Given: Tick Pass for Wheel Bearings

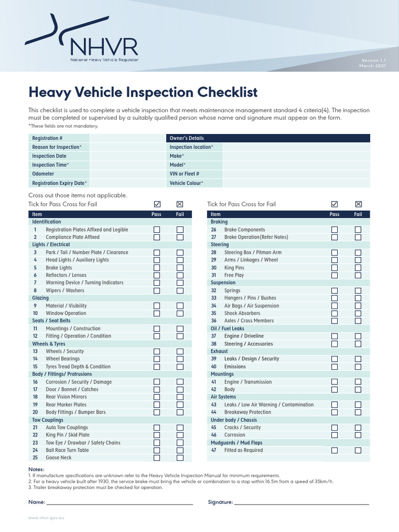Looking at the screenshot, I should [156, 359].
